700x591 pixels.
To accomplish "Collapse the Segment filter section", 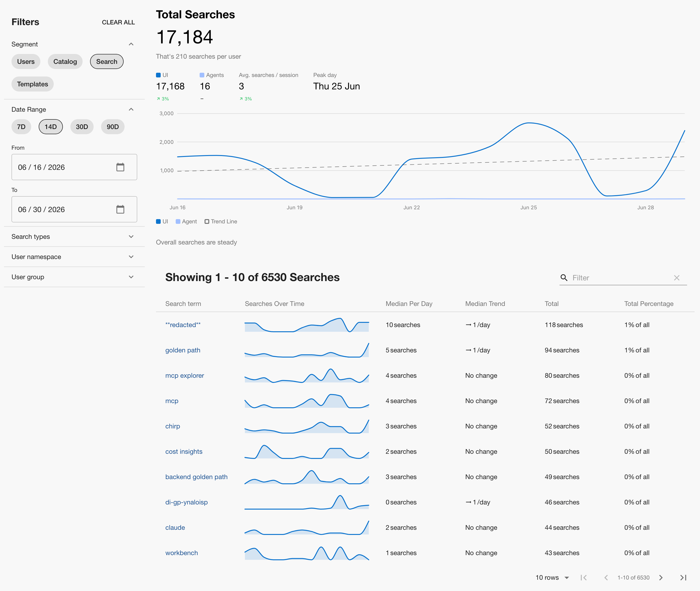I will point(131,44).
